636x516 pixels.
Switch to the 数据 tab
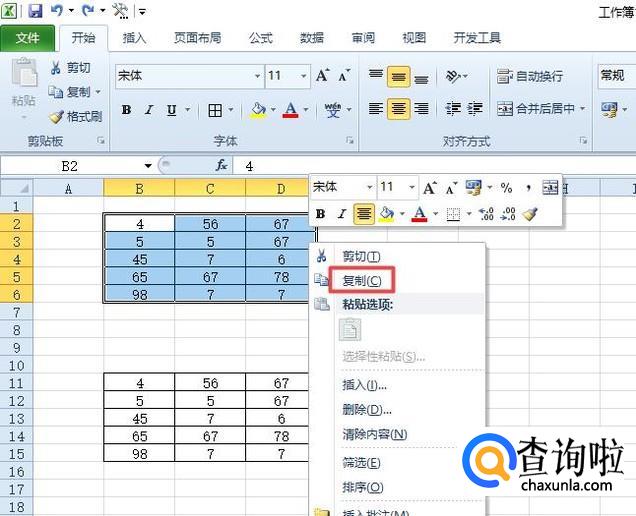click(312, 38)
